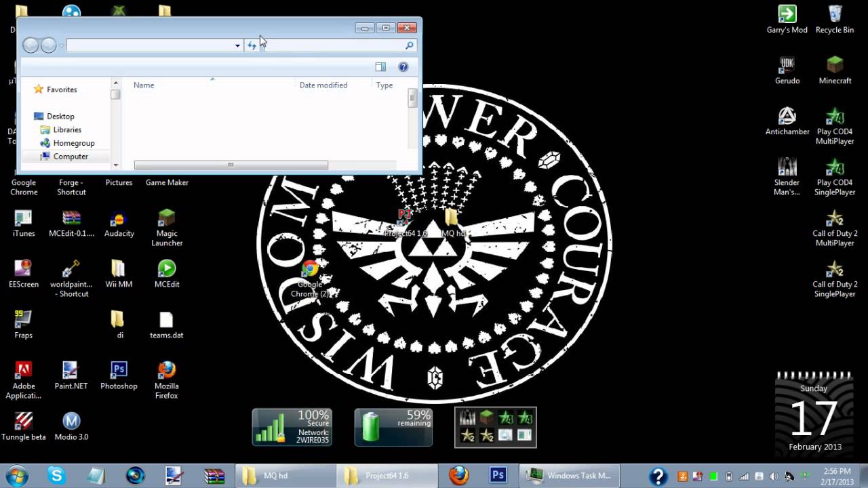Select Call of Duty 2 MultiPlayer icon

[835, 227]
